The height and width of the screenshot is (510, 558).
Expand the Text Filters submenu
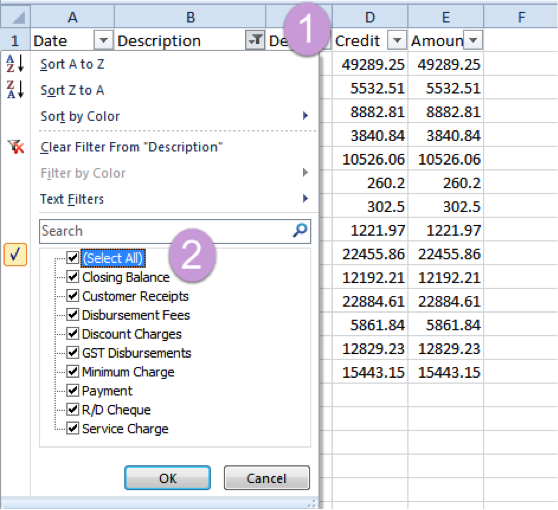[x=174, y=199]
